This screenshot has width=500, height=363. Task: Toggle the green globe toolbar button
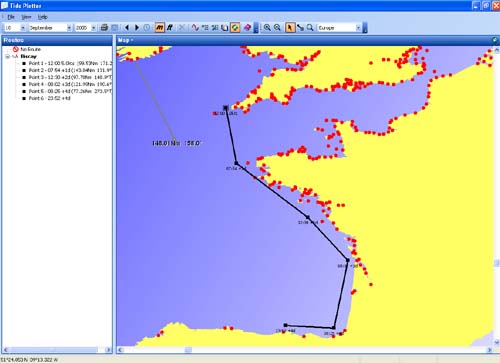pos(235,28)
